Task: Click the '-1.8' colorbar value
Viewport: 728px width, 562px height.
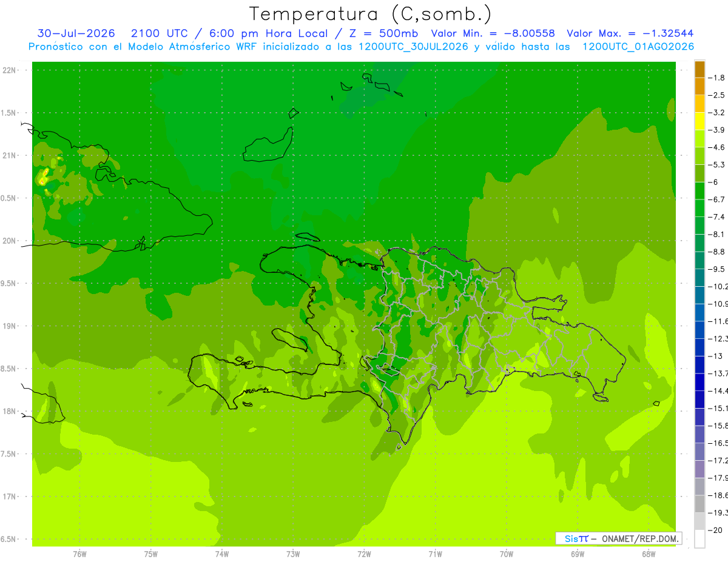Action: click(x=716, y=78)
